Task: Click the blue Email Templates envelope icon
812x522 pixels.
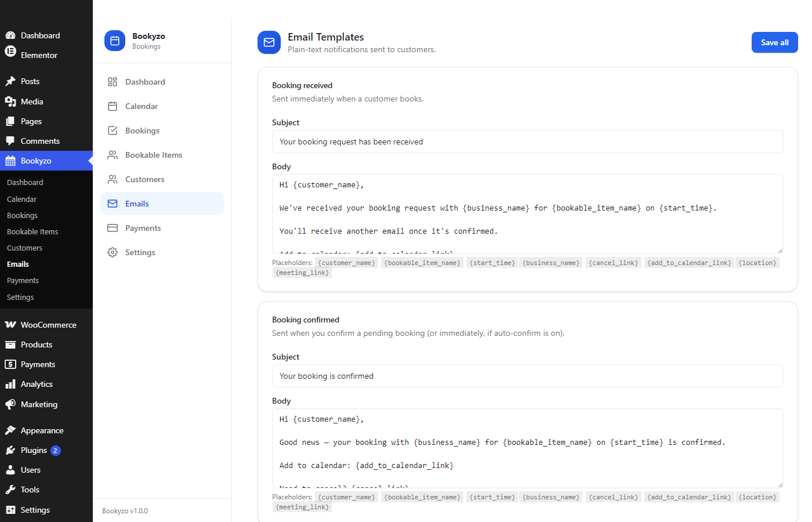Action: coord(269,42)
